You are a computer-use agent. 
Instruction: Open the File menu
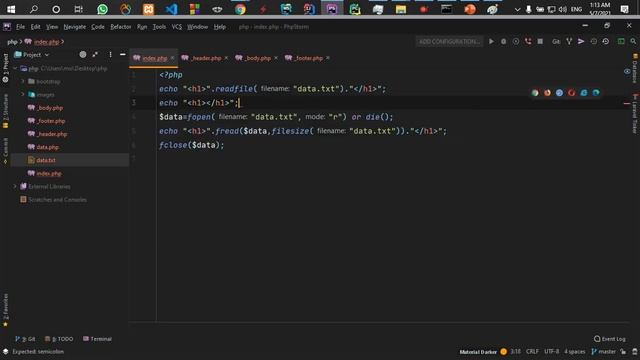click(x=20, y=27)
